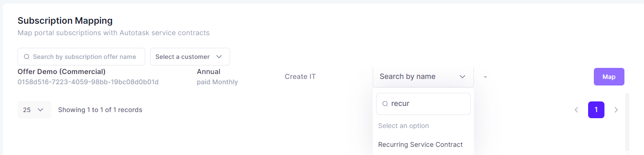Click the magnifier icon in subscription search
644x155 pixels.
click(x=27, y=57)
